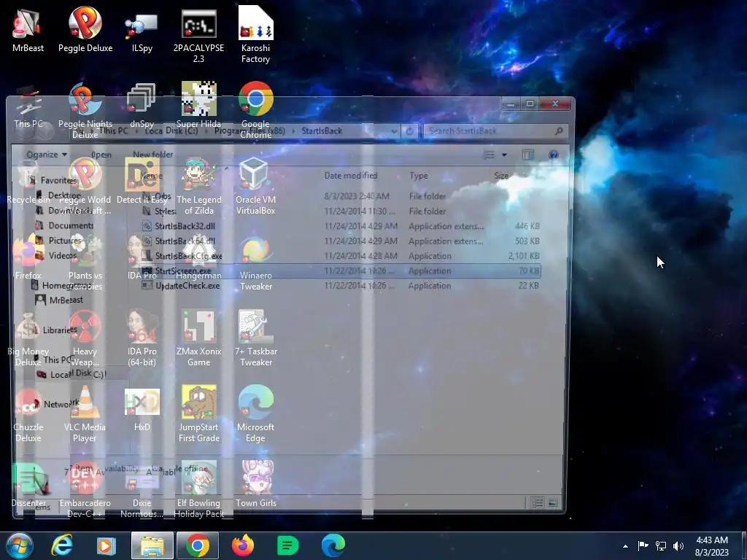Open Embarcadero Dev-C++ desktop icon
Viewport: 747px width, 560px height.
[x=85, y=489]
